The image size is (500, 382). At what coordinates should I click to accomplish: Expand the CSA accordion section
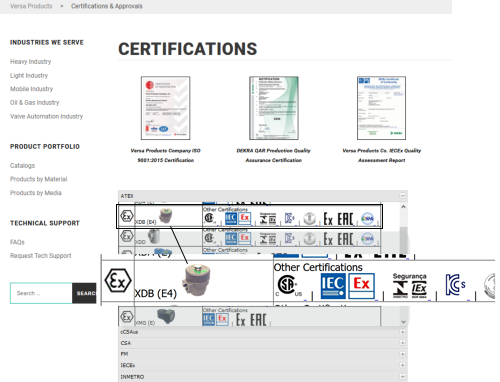tap(403, 343)
